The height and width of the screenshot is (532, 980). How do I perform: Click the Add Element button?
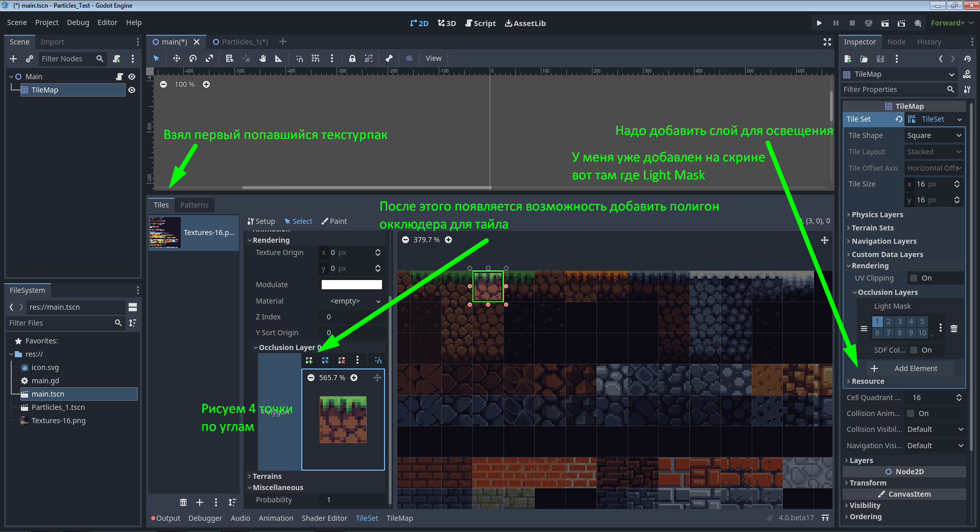[910, 368]
